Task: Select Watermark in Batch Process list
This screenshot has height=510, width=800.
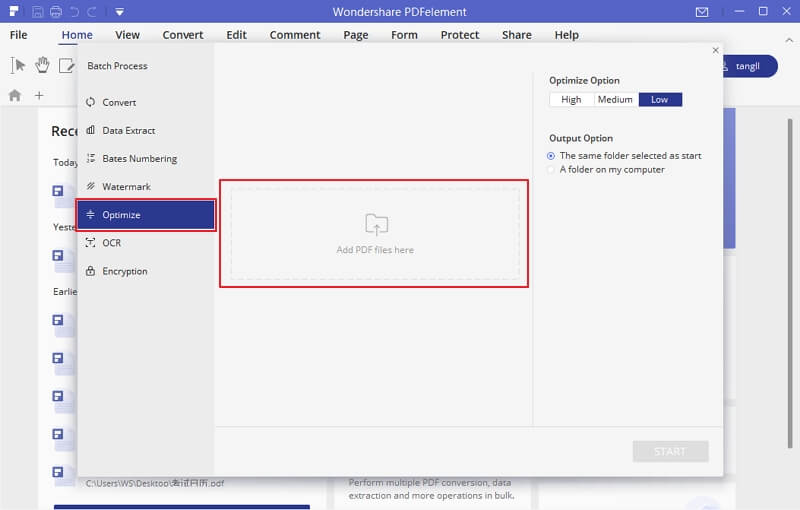Action: click(146, 187)
